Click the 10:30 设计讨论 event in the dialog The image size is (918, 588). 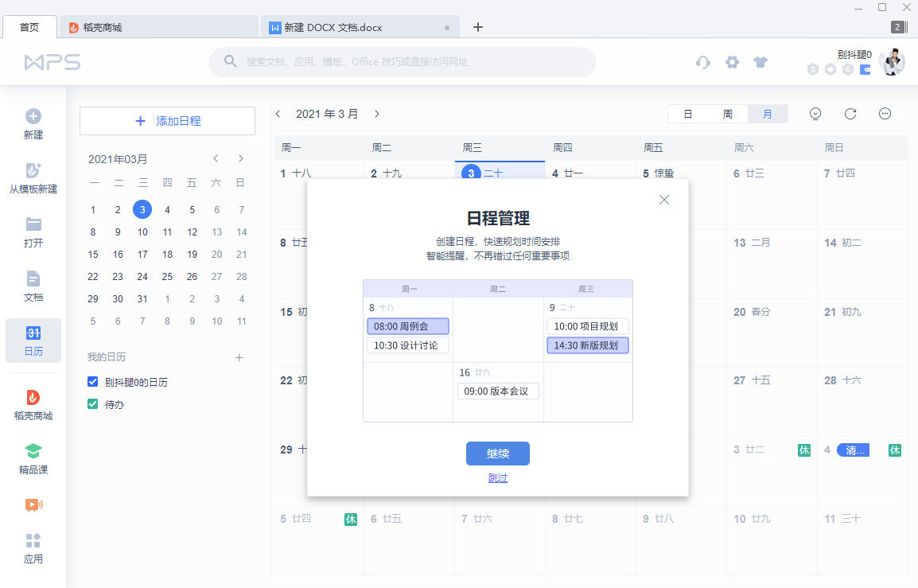pyautogui.click(x=408, y=345)
